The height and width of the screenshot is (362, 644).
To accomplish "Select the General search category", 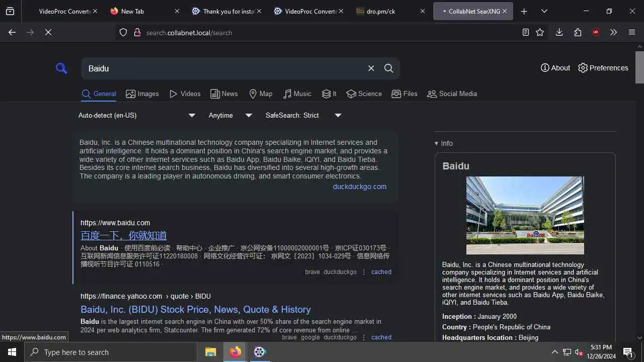I will tap(99, 94).
